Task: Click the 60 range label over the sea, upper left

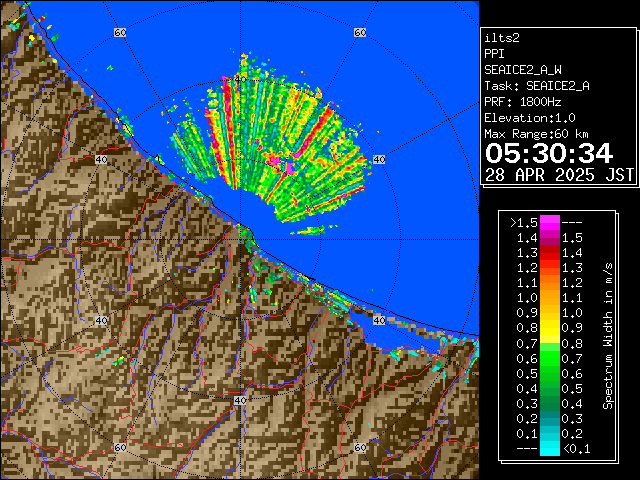Action: (x=120, y=32)
